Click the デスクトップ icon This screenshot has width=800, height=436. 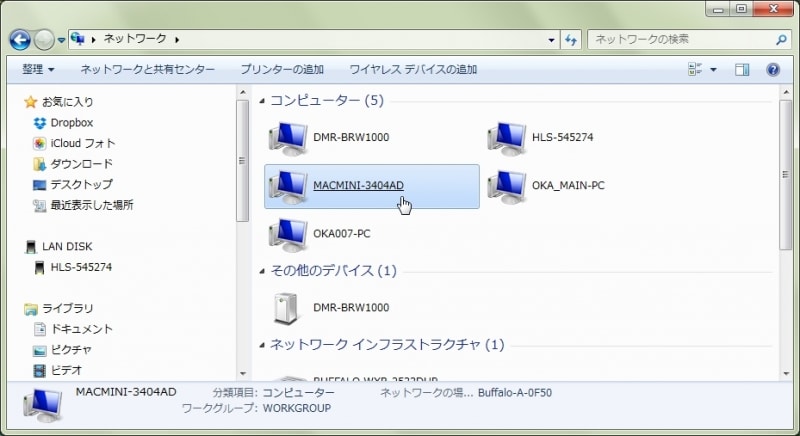[x=39, y=185]
